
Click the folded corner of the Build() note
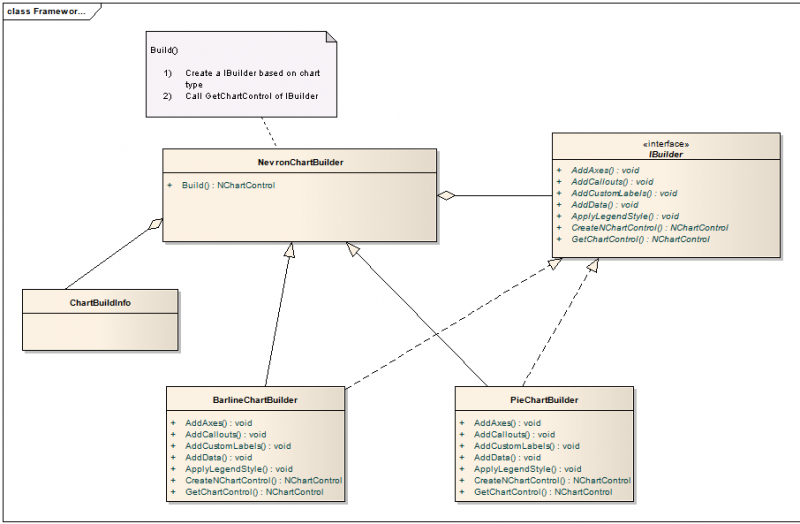click(x=329, y=39)
